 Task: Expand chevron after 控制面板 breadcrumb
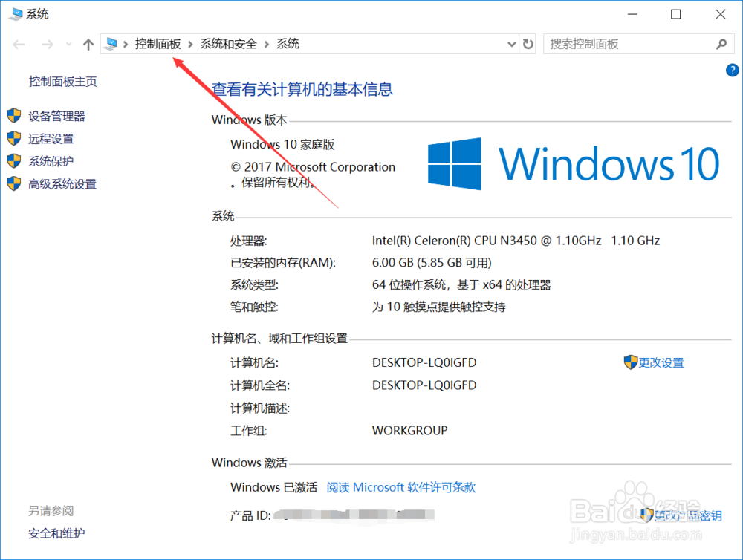click(190, 45)
